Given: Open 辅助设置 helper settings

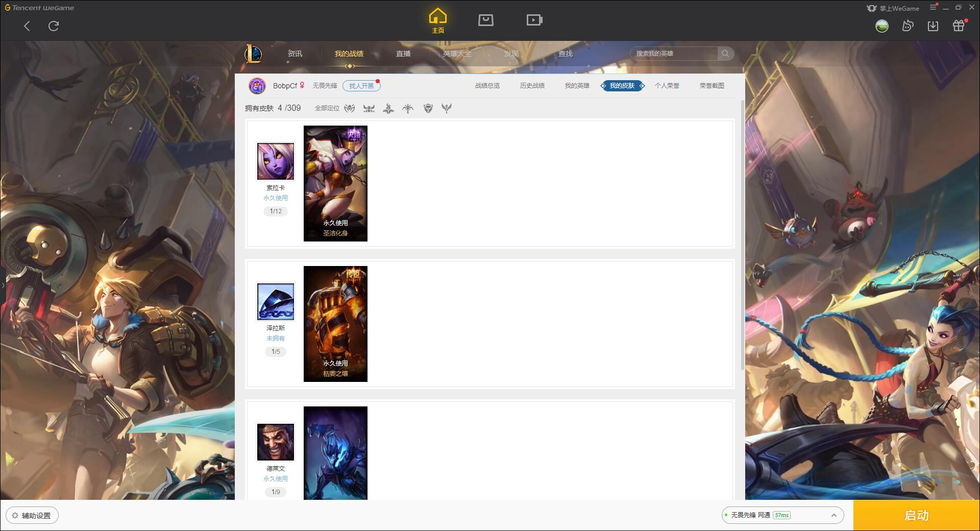Looking at the screenshot, I should [32, 516].
